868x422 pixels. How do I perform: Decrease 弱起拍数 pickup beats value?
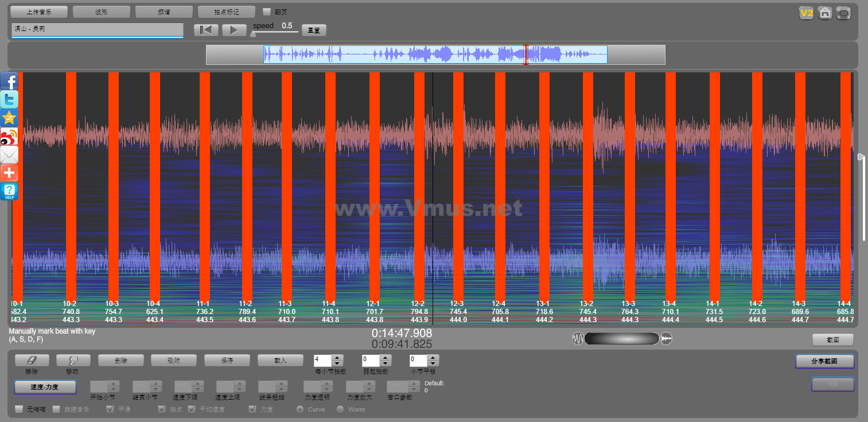coord(386,363)
